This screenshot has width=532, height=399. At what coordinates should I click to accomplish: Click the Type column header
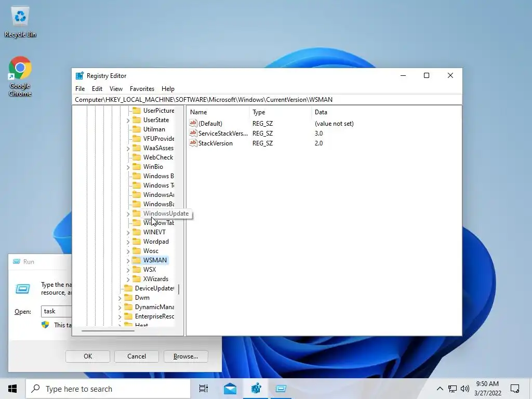click(280, 112)
